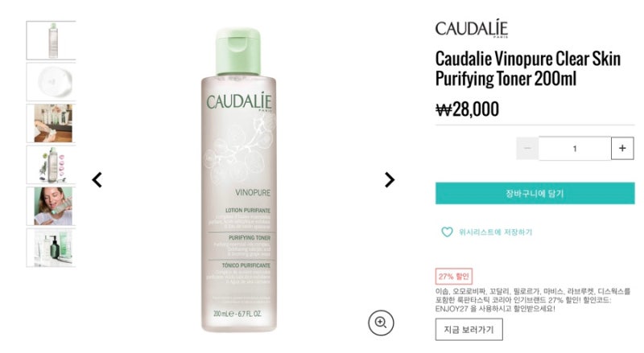Select the product collection thumbnail
Image resolution: width=644 pixels, height=353 pixels.
(x=52, y=248)
